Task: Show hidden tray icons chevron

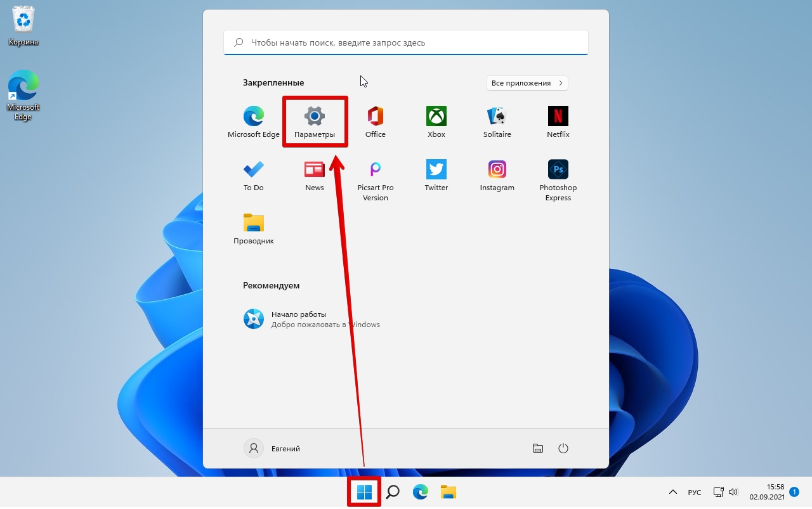Action: coord(673,492)
